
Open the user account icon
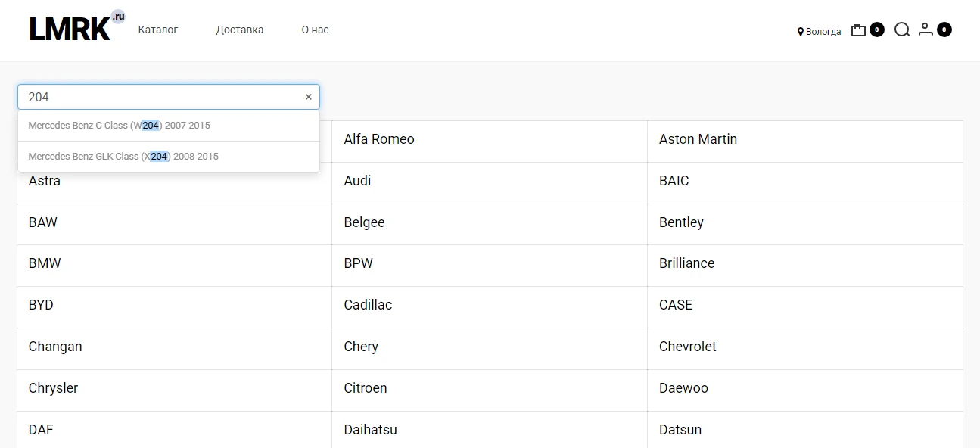point(926,30)
